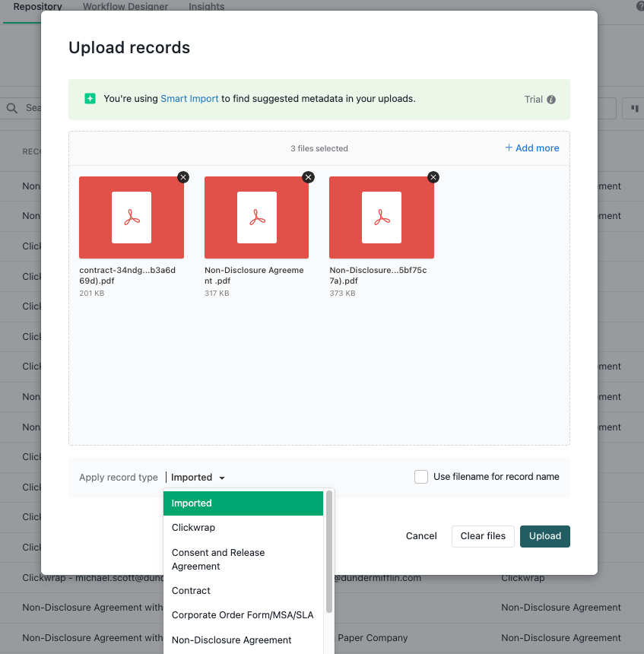Open the Smart Import link
644x654 pixels.
coord(189,99)
